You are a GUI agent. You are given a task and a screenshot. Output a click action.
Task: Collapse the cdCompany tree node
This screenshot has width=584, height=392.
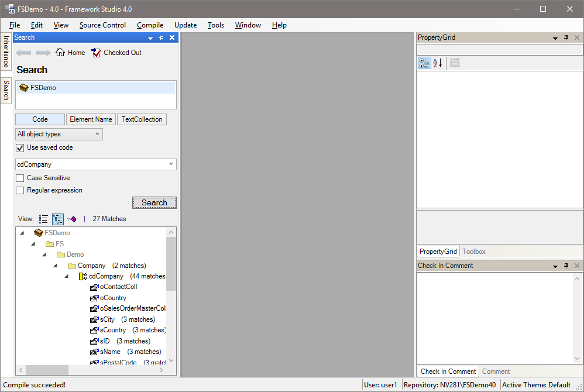click(x=67, y=276)
